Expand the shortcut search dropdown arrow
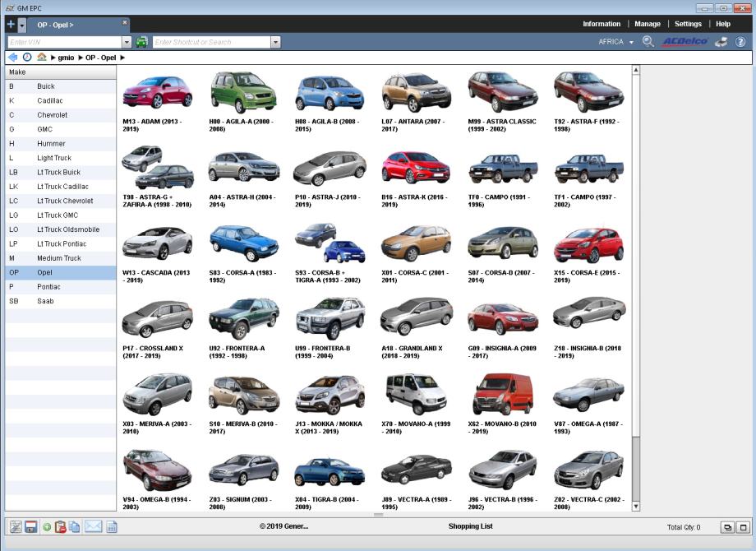Image resolution: width=756 pixels, height=551 pixels. (x=275, y=42)
